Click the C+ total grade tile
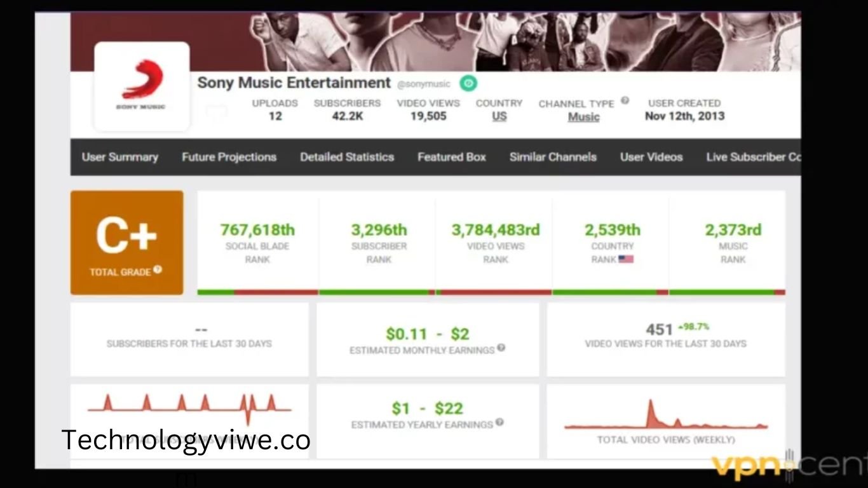This screenshot has height=488, width=868. tap(127, 243)
